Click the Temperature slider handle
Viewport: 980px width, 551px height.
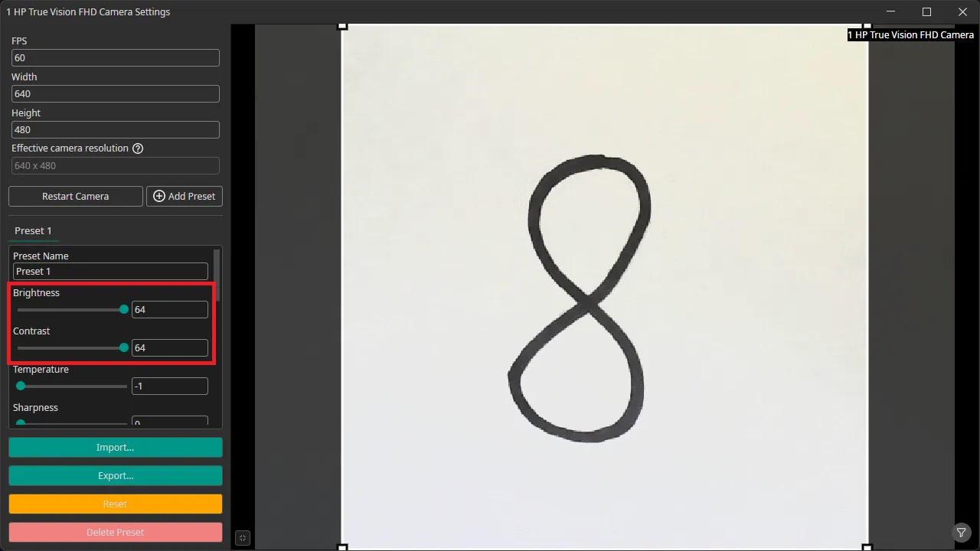(21, 386)
